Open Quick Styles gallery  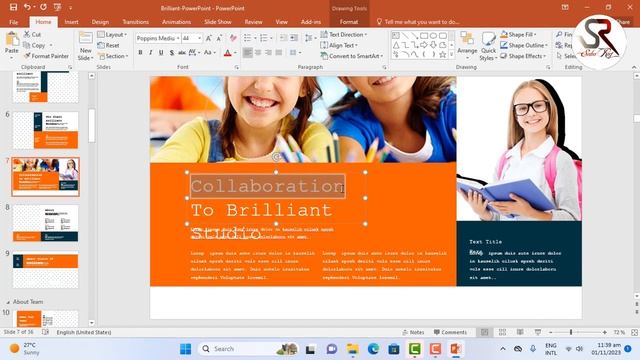(x=488, y=46)
